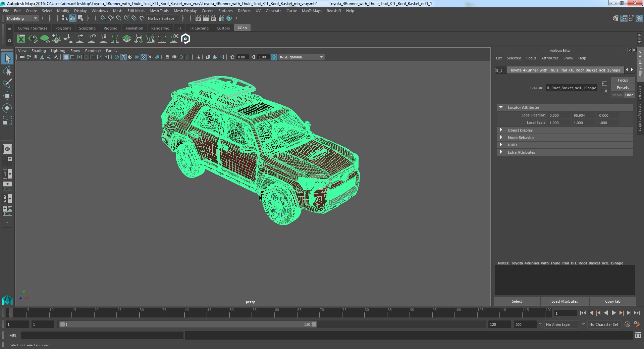Viewport: 644px width, 349px height.
Task: Toggle shelf options gear at left
Action: click(9, 41)
